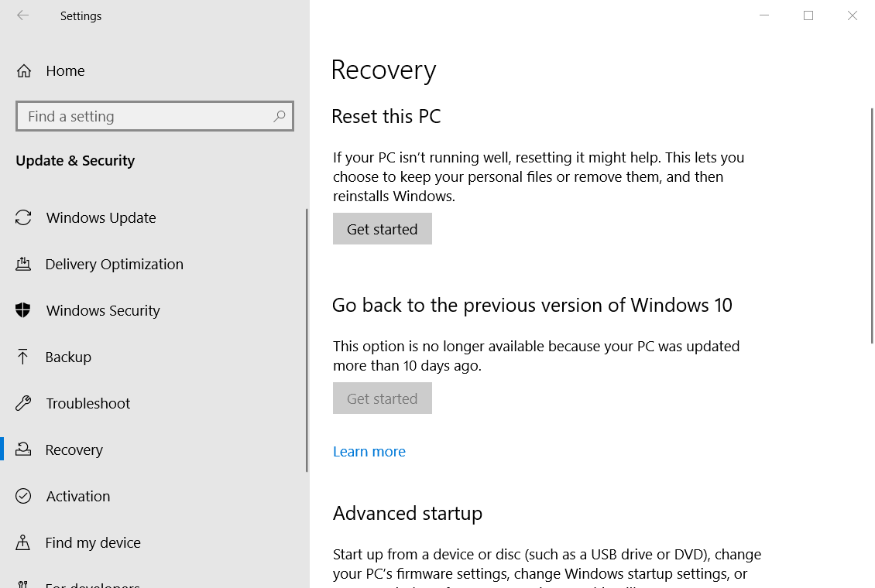
Task: Select Recovery in sidebar
Action: click(74, 450)
